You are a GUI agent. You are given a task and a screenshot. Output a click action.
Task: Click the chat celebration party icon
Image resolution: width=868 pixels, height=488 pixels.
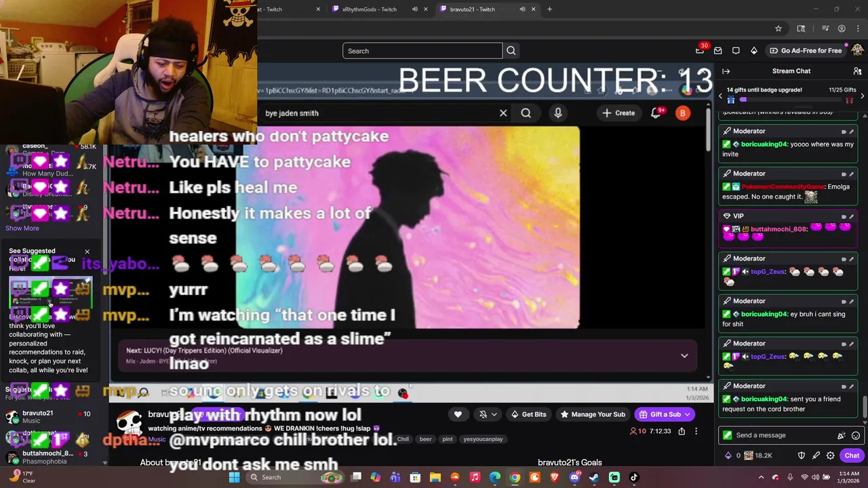(x=842, y=435)
